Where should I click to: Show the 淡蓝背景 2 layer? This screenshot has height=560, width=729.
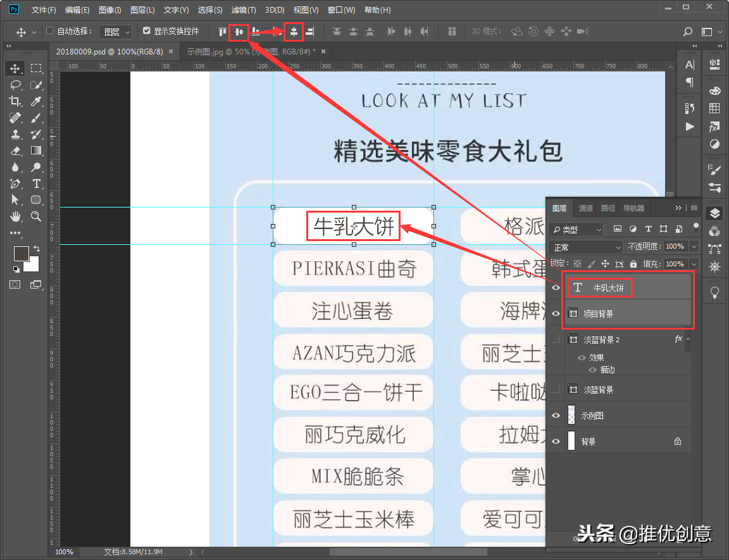click(556, 339)
